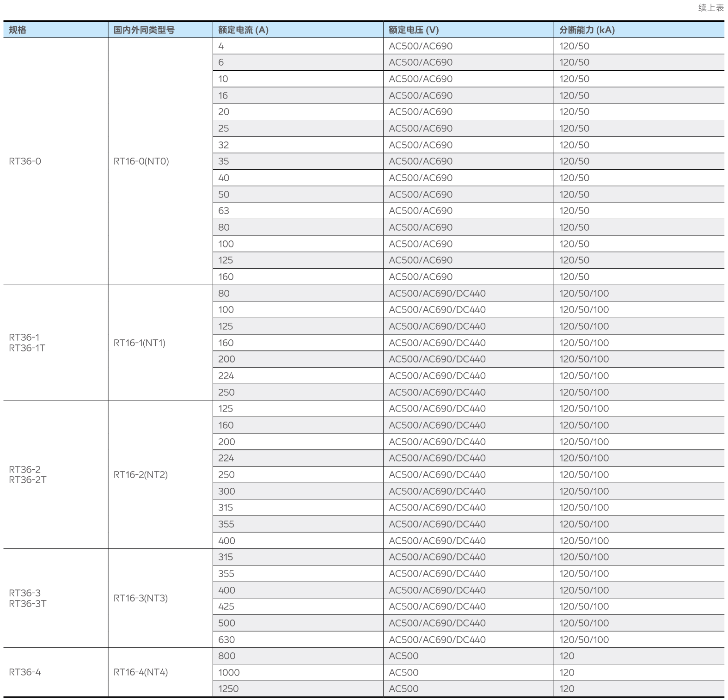Click the 规格 column header

click(x=18, y=30)
